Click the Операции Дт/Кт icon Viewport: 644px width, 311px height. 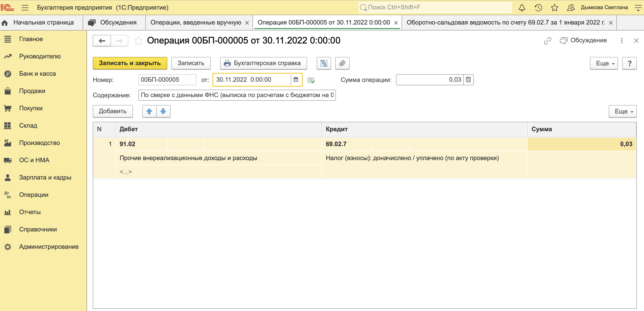click(x=8, y=195)
